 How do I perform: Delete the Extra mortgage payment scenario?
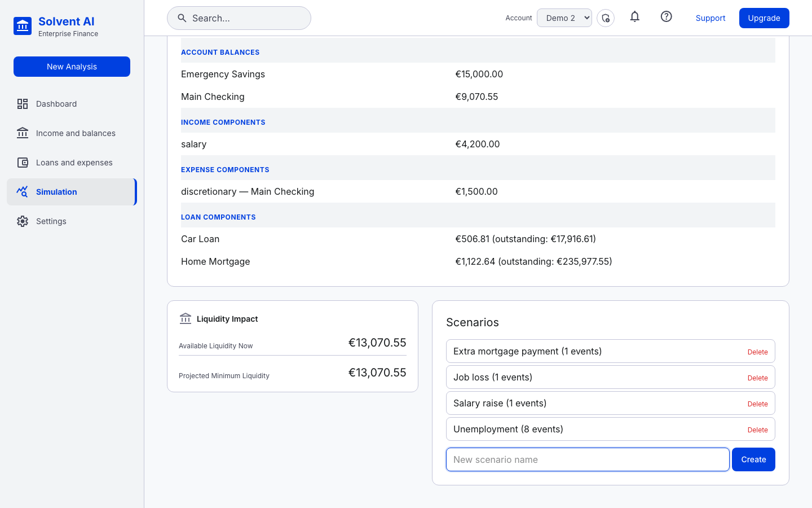(758, 352)
